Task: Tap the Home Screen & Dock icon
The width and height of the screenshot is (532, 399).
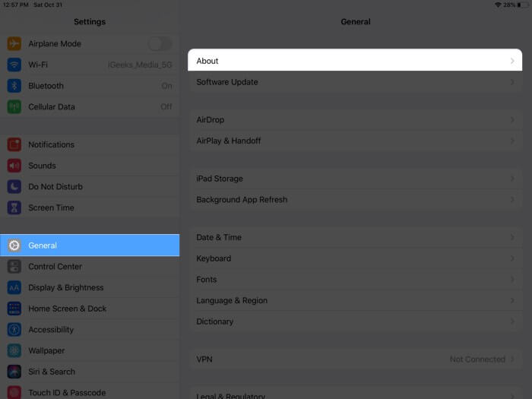Action: (x=14, y=309)
